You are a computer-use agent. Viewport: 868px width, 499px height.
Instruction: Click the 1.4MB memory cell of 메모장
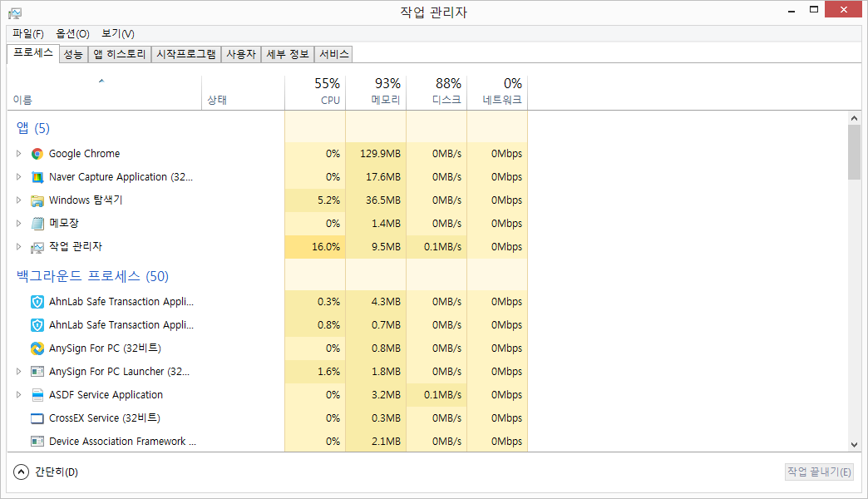coord(376,223)
